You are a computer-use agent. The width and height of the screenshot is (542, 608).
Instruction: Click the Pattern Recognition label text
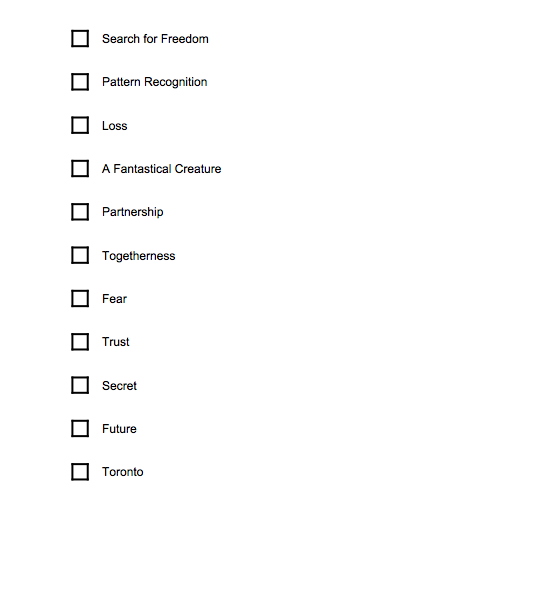click(154, 82)
